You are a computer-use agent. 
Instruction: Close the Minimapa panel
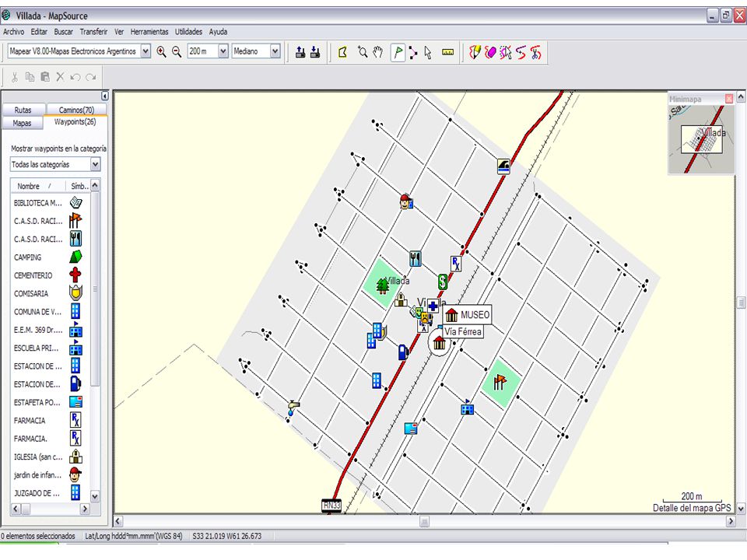tap(729, 99)
